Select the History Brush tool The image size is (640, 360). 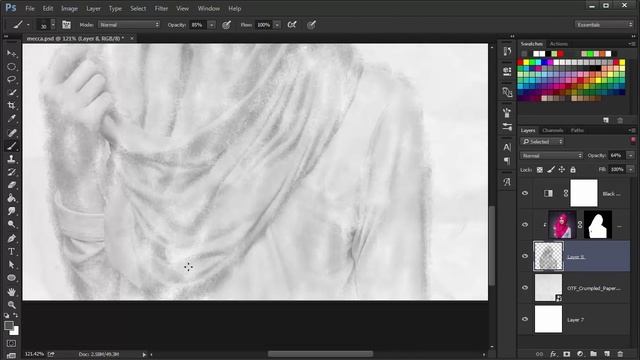[11, 172]
